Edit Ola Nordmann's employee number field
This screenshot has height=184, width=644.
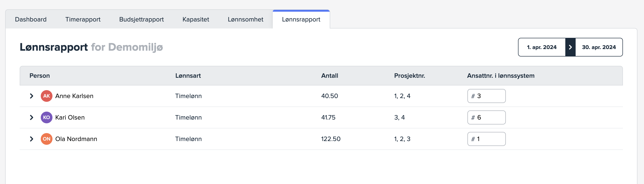click(489, 139)
